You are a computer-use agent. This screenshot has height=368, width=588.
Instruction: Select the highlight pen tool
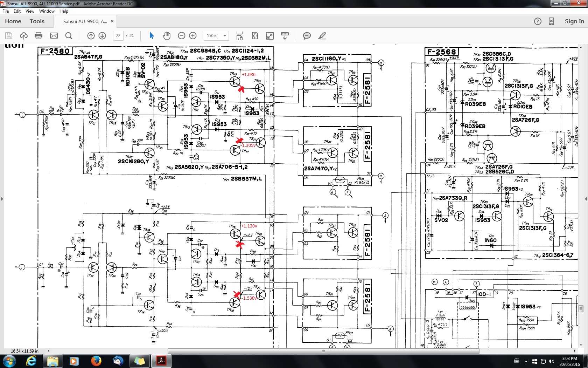[x=322, y=36]
